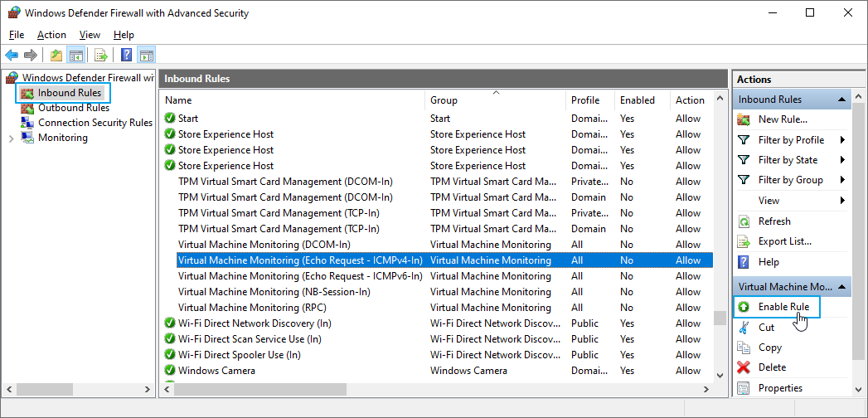Collapse the Inbound Rules actions section
The width and height of the screenshot is (868, 418).
tap(841, 100)
